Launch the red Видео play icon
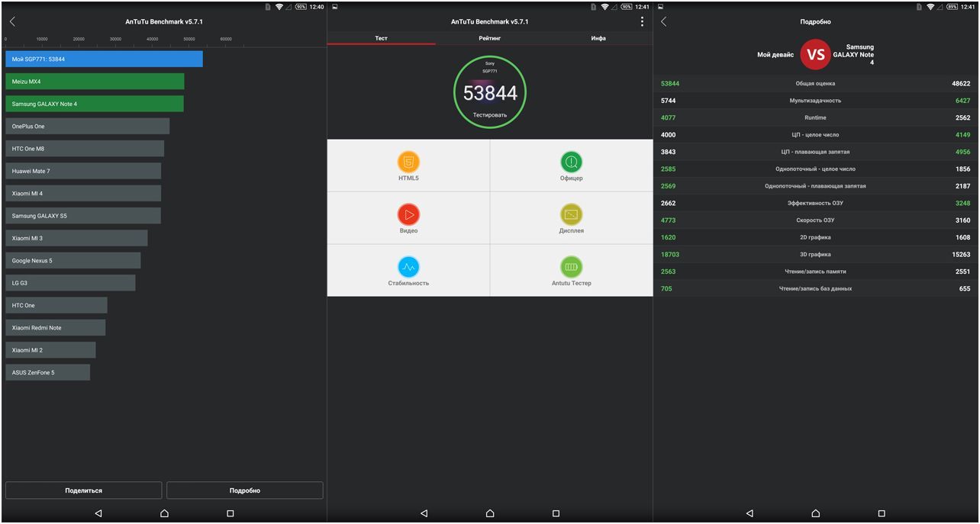 408,214
